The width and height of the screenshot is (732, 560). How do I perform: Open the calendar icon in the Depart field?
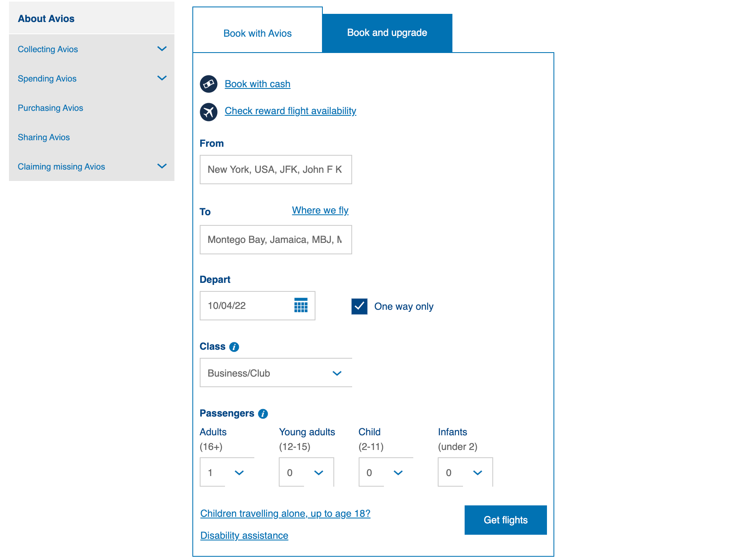(300, 306)
